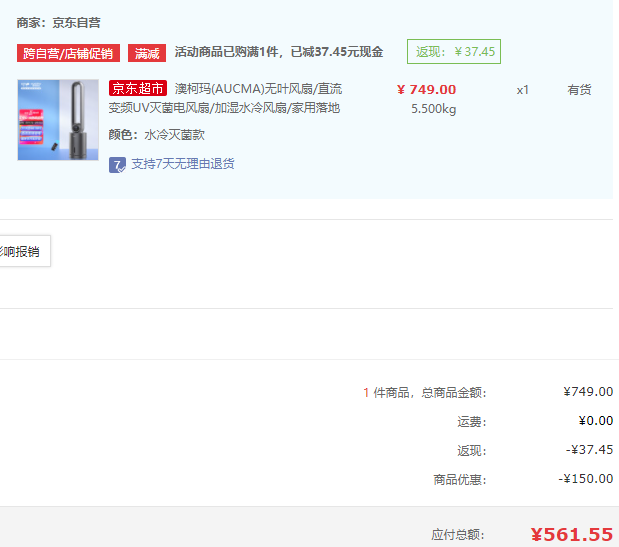This screenshot has width=619, height=547.
Task: Select the item price ¥ 749.00
Action: click(426, 90)
